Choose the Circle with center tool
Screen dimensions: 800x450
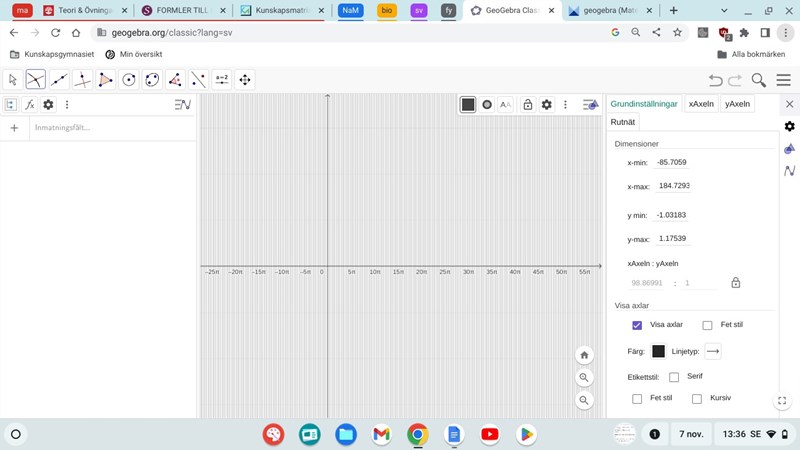click(129, 80)
